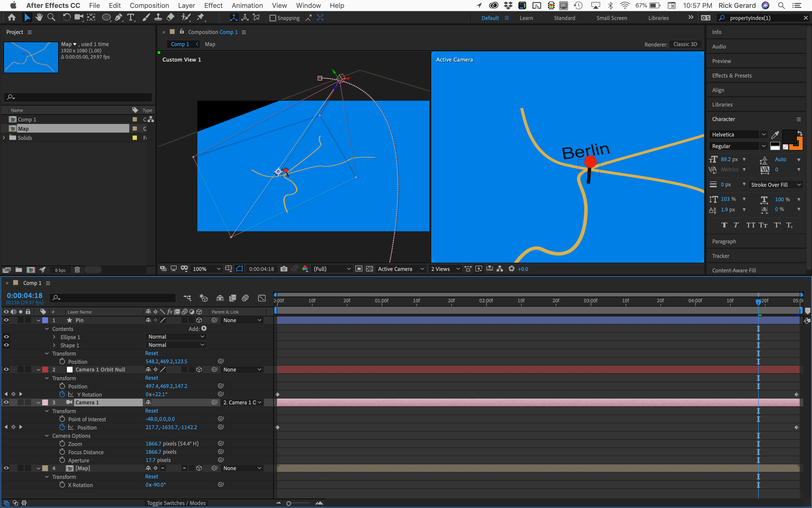Hide the Pin layer using eye icon
The image size is (812, 508).
tap(6, 320)
